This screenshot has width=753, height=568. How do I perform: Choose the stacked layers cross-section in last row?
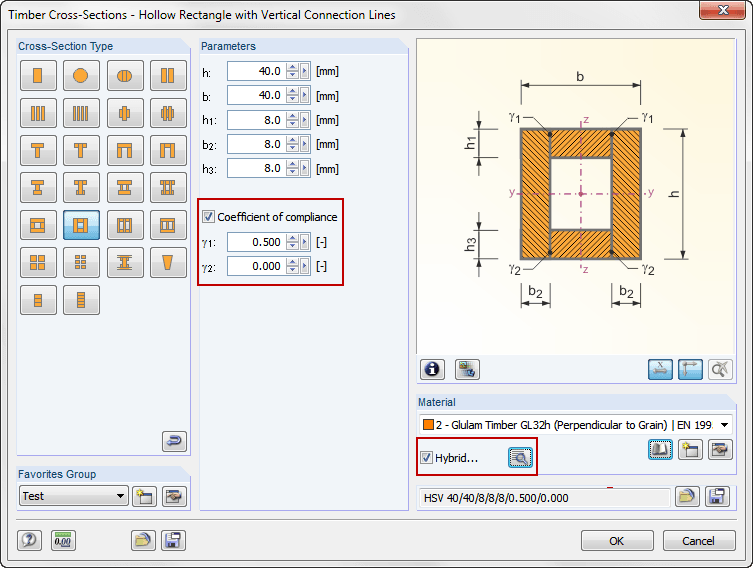(81, 300)
